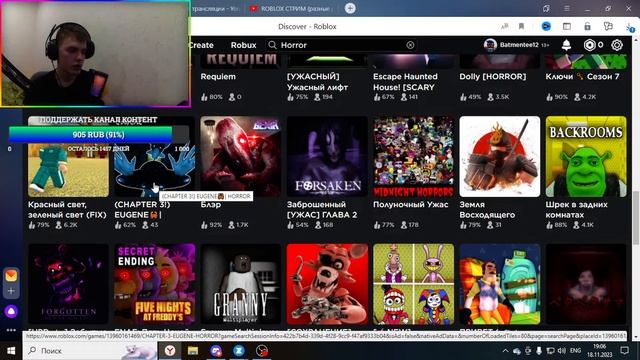
Task: Open the Robux menu item
Action: (243, 45)
